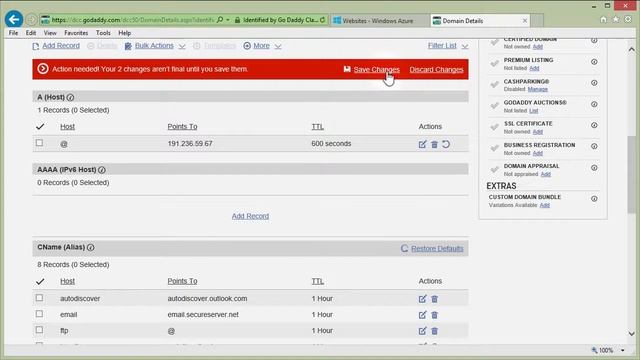The height and width of the screenshot is (360, 640).
Task: Tick the email record checkbox
Action: tap(39, 313)
